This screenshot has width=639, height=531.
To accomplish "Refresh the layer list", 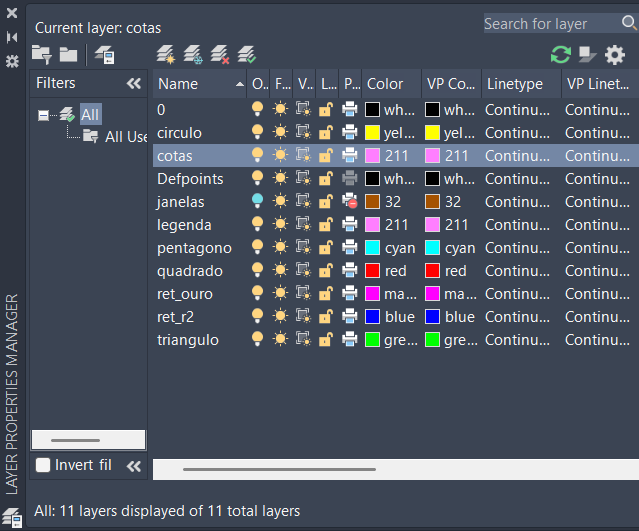I will tap(560, 55).
